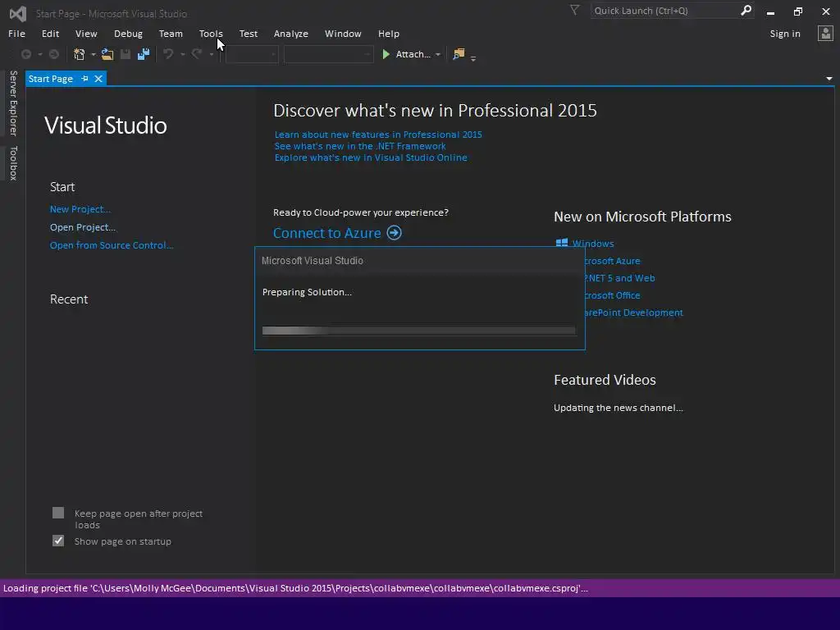The width and height of the screenshot is (840, 630).
Task: Open the File menu
Action: pos(16,33)
